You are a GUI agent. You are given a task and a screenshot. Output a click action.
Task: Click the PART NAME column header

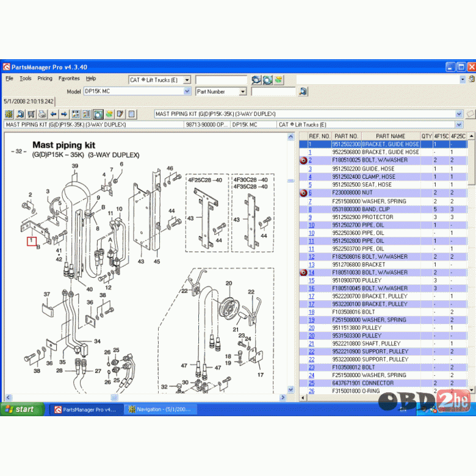coord(391,136)
